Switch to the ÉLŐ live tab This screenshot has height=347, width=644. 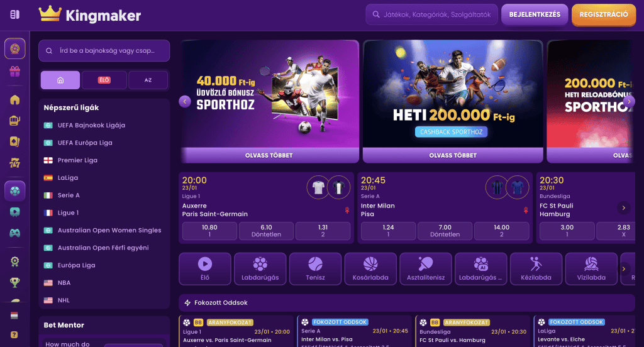104,80
